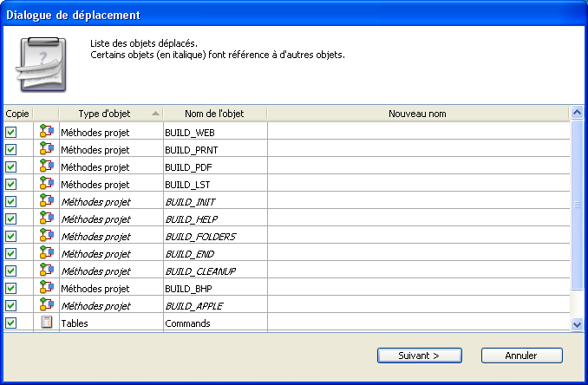Click the Nom de l'objet column header
The image size is (588, 385).
[x=214, y=114]
